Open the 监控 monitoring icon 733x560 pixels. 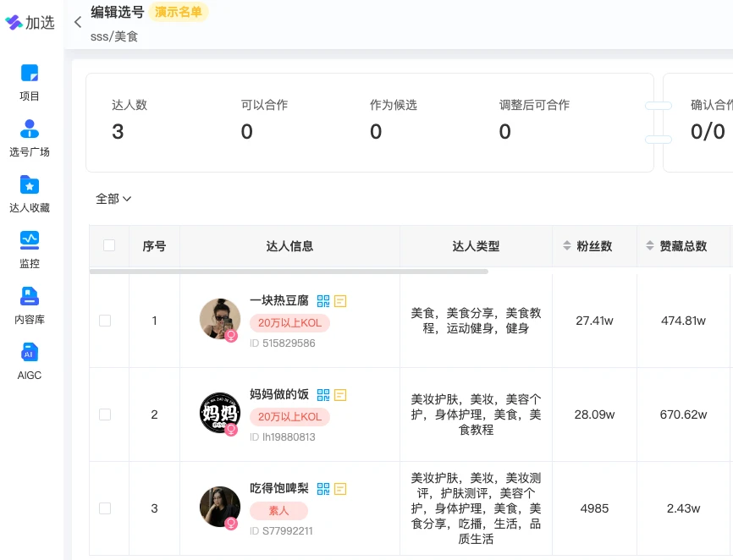[30, 241]
